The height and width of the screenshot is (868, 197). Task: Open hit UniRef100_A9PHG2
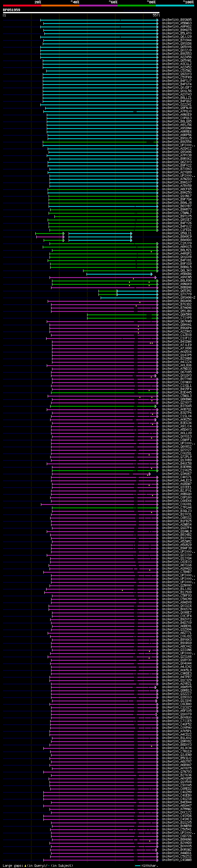tap(177, 26)
